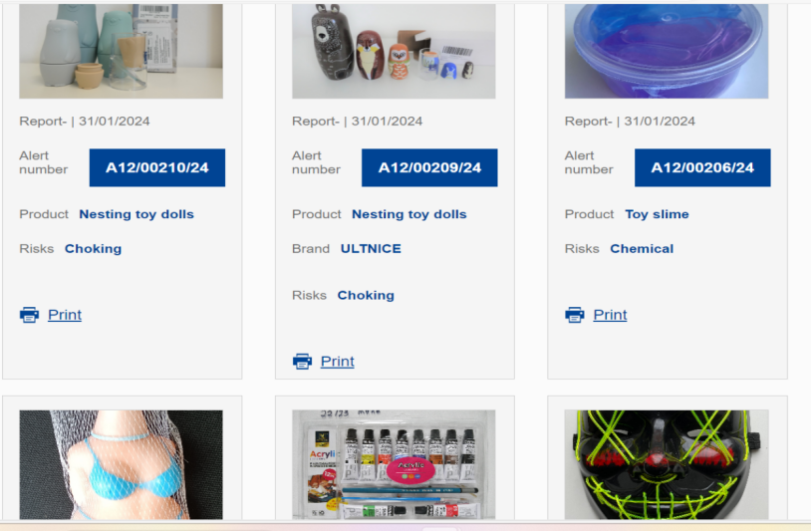Open neon LED mask thumbnail
This screenshot has width=811, height=532.
[x=667, y=464]
